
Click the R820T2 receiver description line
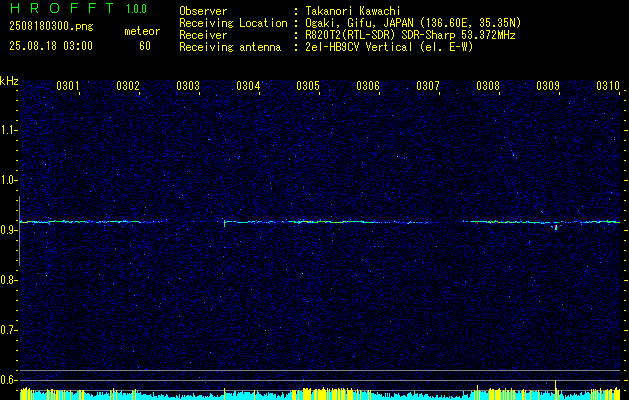410,35
